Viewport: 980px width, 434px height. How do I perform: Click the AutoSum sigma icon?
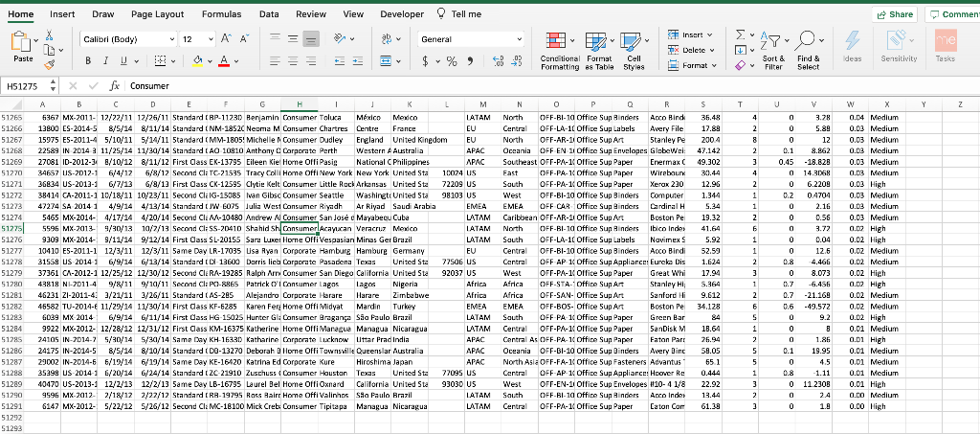pos(741,35)
